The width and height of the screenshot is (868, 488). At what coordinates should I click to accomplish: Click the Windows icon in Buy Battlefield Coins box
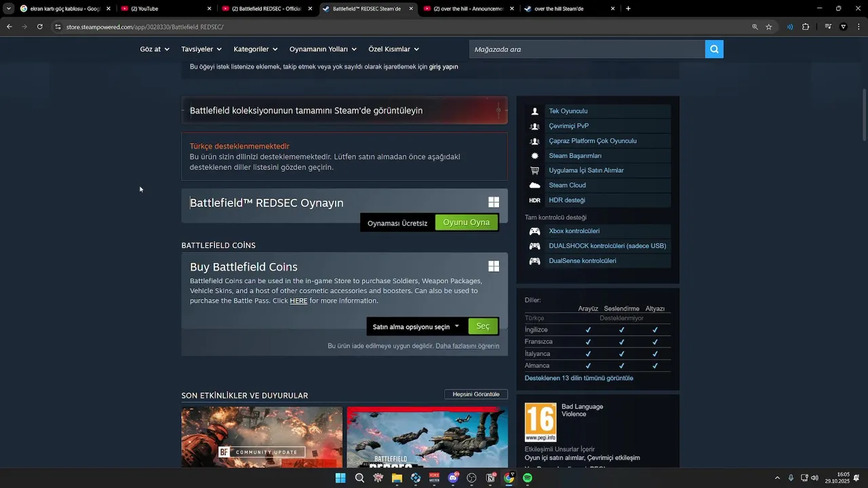[494, 266]
